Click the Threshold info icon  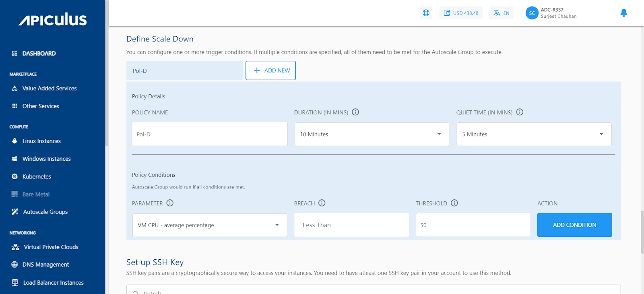click(454, 203)
